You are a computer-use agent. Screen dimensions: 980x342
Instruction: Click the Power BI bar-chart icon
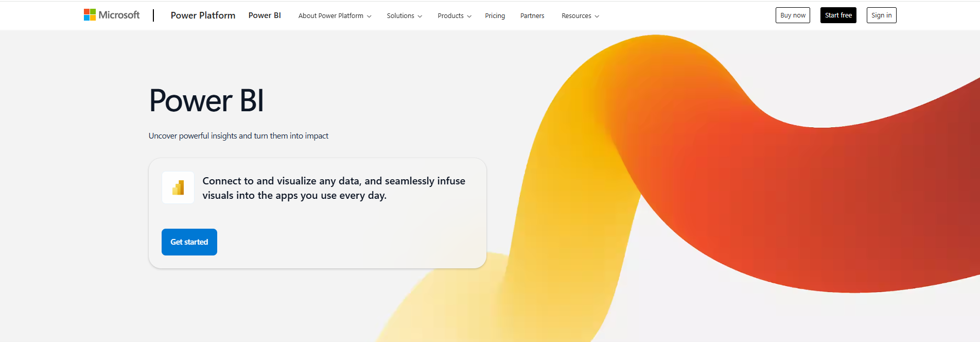pyautogui.click(x=178, y=187)
